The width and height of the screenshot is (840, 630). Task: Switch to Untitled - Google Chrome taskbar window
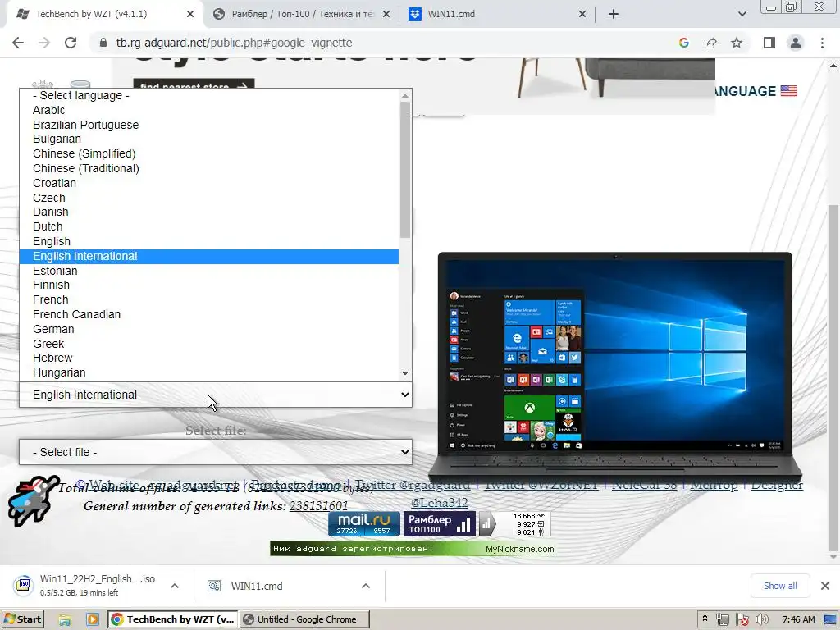[x=304, y=619]
